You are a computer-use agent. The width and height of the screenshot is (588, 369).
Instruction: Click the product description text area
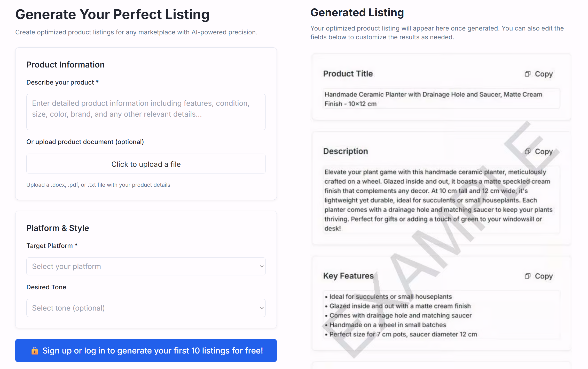146,112
